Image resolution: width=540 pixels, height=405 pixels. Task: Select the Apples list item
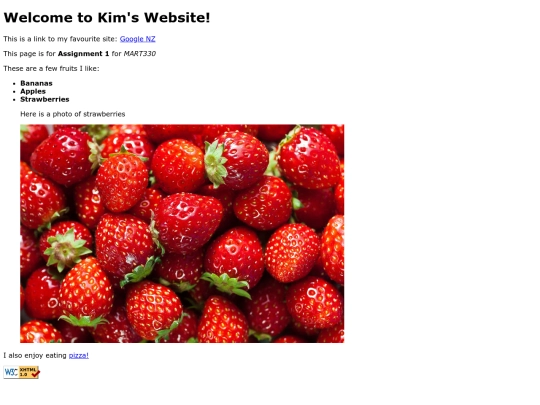coord(33,91)
